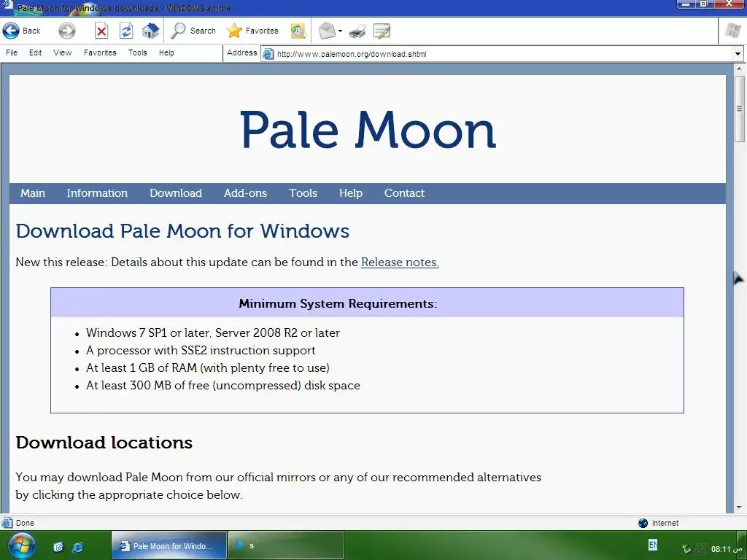Open Download in site navigation
747x560 pixels.
point(176,193)
